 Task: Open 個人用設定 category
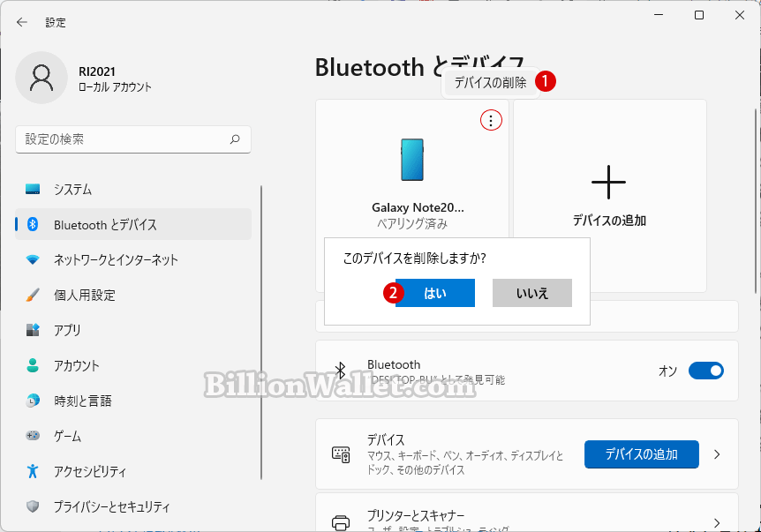pos(133,295)
